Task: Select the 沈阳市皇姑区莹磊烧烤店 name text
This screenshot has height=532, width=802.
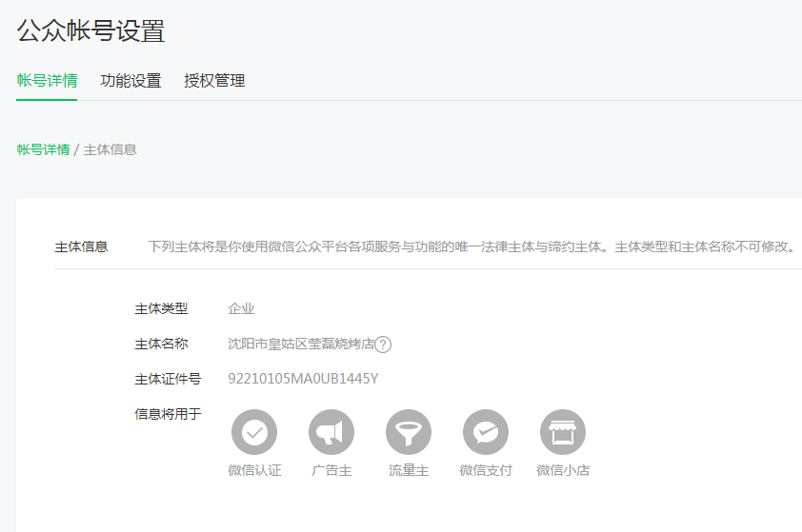Action: [301, 344]
